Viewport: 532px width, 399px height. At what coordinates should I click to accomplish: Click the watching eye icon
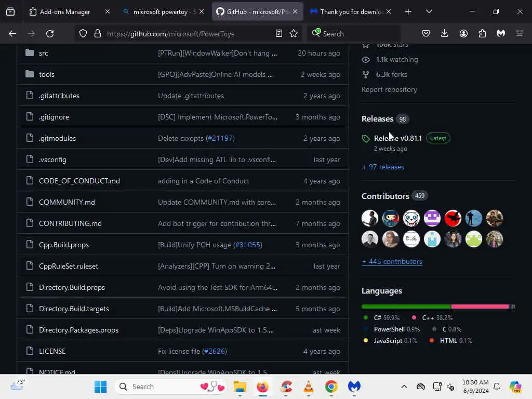[365, 60]
